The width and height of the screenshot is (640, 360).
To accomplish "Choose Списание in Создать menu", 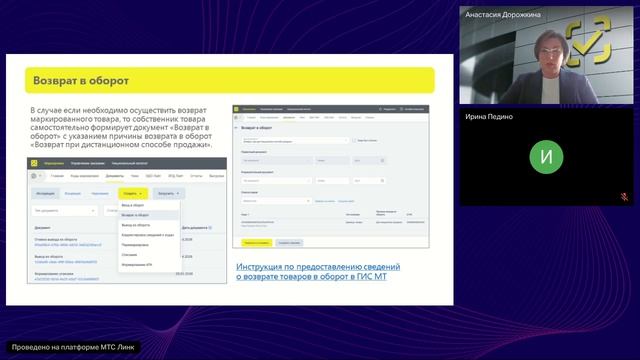I will [129, 255].
